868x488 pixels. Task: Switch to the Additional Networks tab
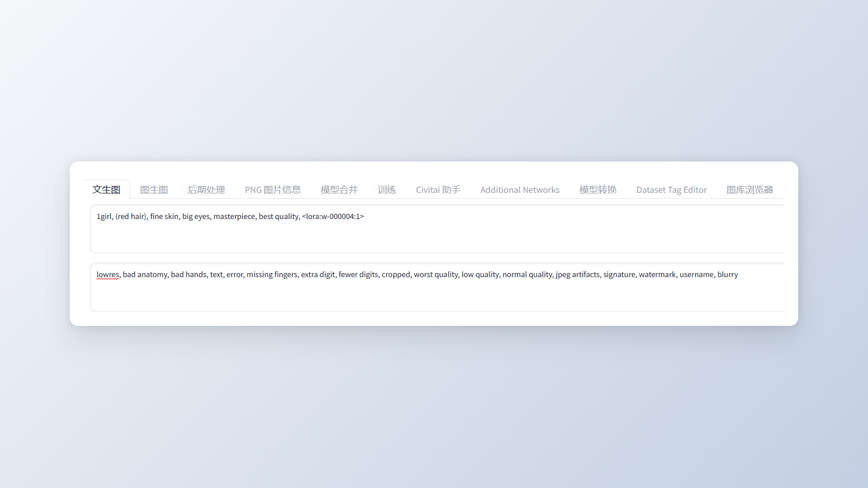pyautogui.click(x=520, y=189)
